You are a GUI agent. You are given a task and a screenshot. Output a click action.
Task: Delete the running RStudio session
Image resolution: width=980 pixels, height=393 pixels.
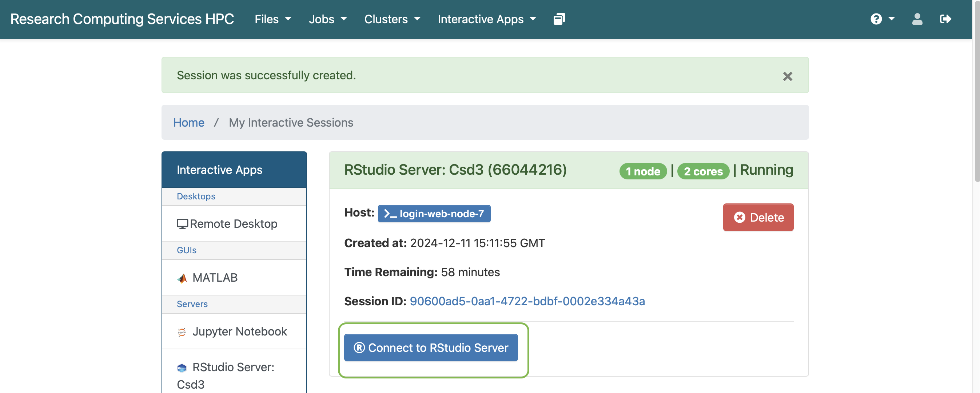[x=759, y=217]
